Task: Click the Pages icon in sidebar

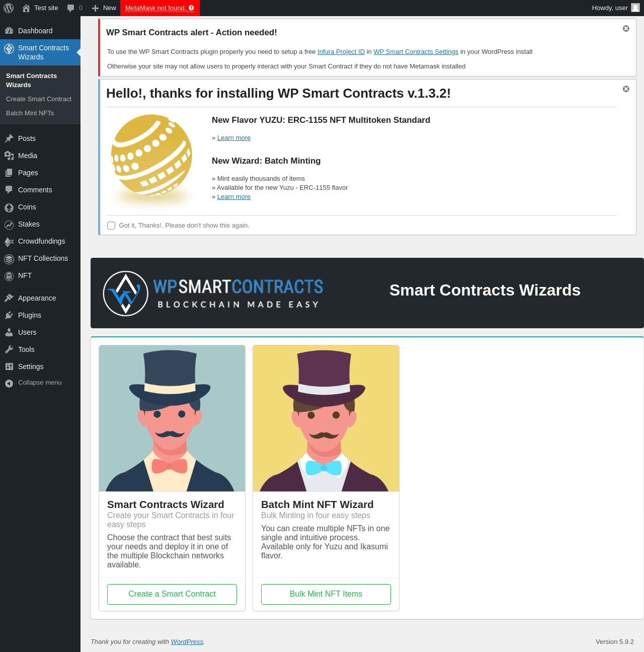Action: pyautogui.click(x=9, y=173)
